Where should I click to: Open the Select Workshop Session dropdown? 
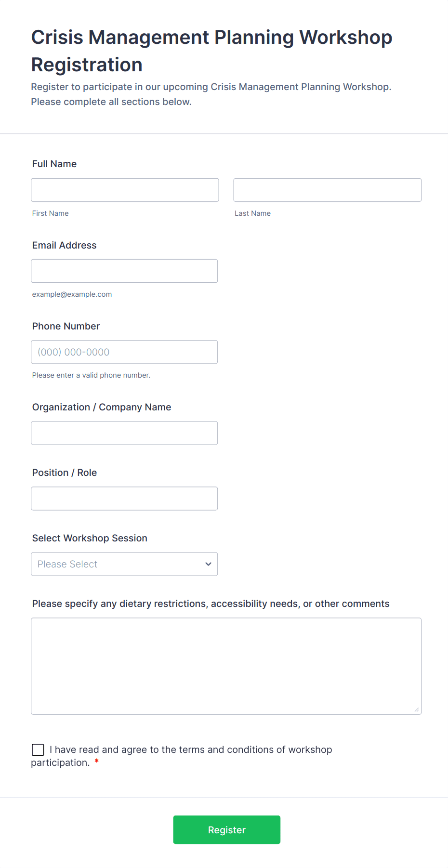(x=124, y=564)
